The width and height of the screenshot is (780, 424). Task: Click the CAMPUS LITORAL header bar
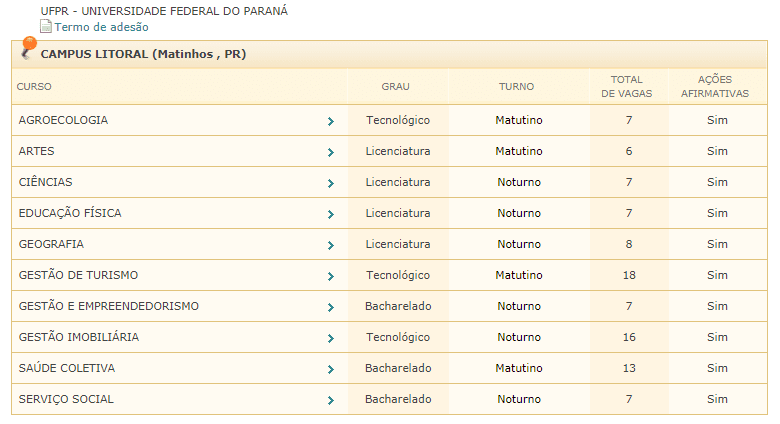(390, 54)
